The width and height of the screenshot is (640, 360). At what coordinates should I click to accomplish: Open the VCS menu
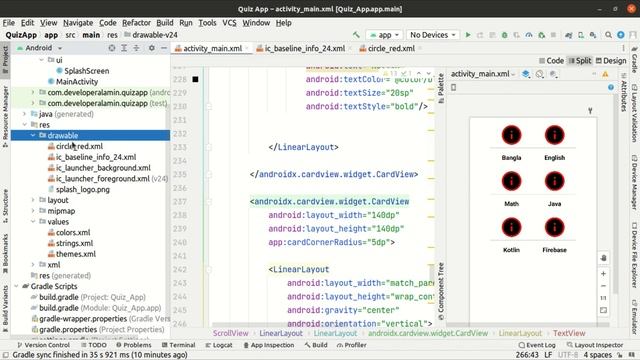[x=229, y=23]
